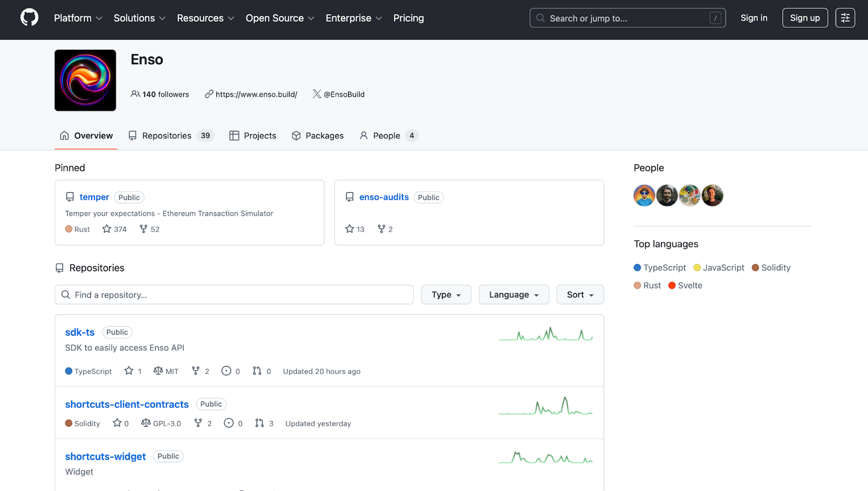Click first member avatar under People
The image size is (868, 491).
(x=644, y=196)
